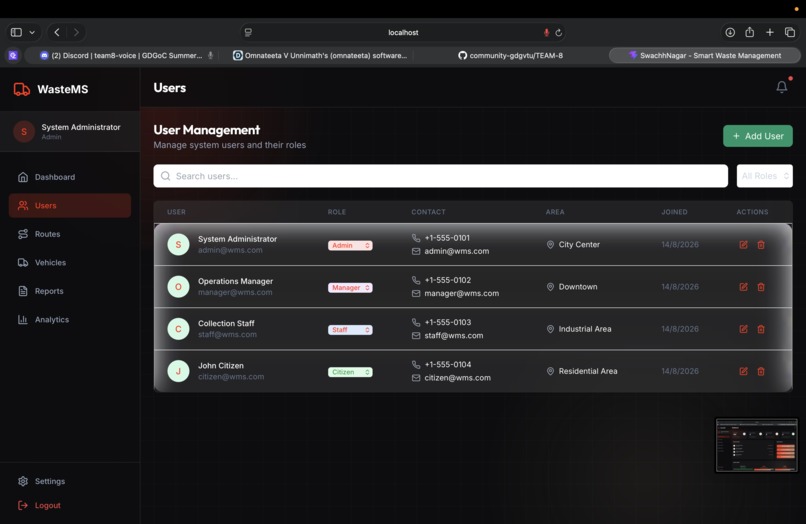Open Settings in the sidebar
The width and height of the screenshot is (806, 524).
pyautogui.click(x=69, y=481)
